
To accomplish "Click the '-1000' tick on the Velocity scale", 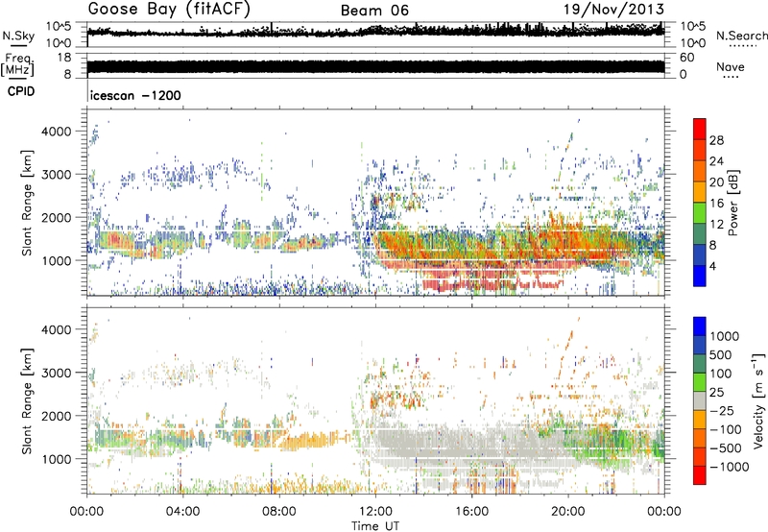I will [730, 467].
